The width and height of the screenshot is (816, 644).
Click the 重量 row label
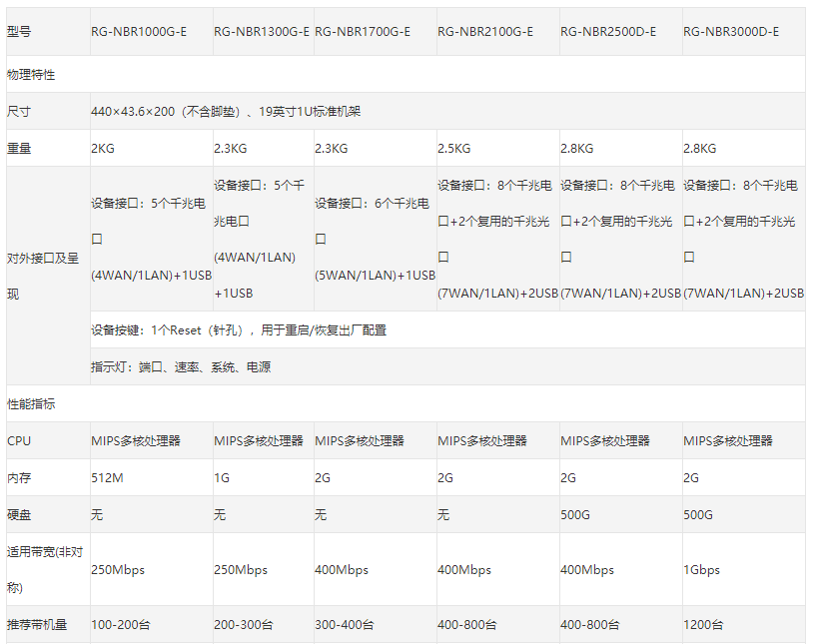pos(19,148)
